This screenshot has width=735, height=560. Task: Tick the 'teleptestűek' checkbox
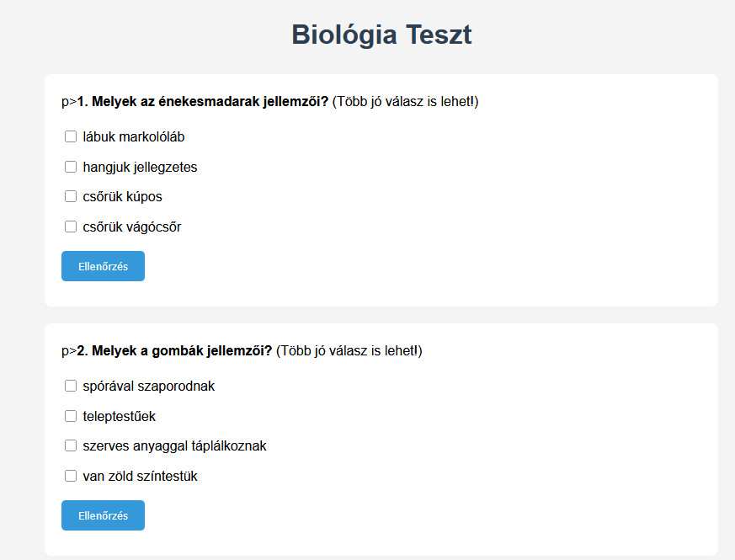click(71, 416)
